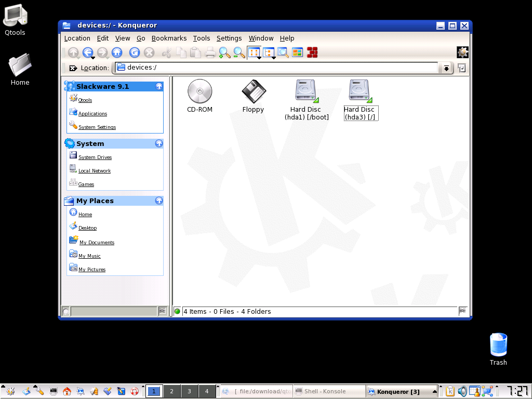This screenshot has height=399, width=532.
Task: Cut selection using scissors icon
Action: [167, 52]
